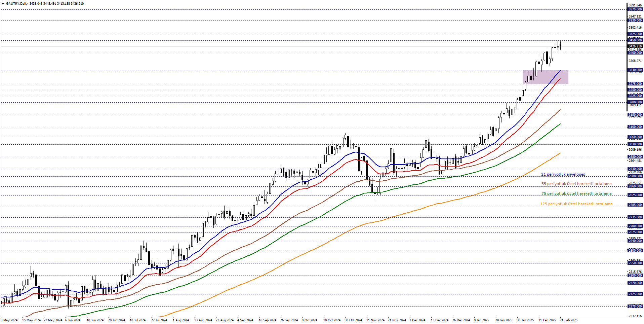This screenshot has height=324, width=644.
Task: Select the GAUTRY,Daily chart title text
Action: coord(17,4)
